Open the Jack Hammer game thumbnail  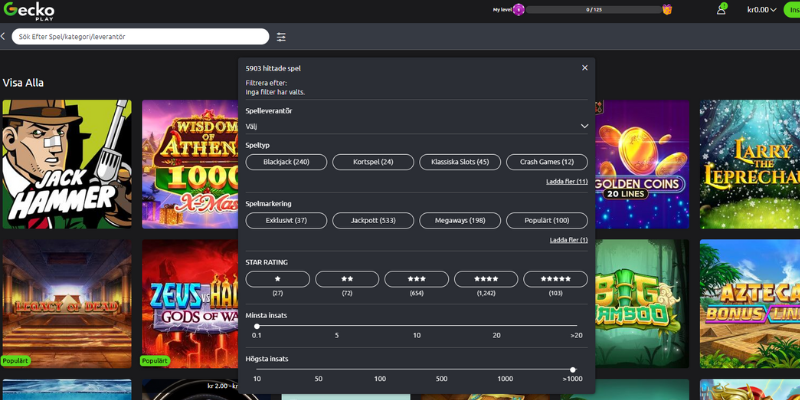pos(67,164)
